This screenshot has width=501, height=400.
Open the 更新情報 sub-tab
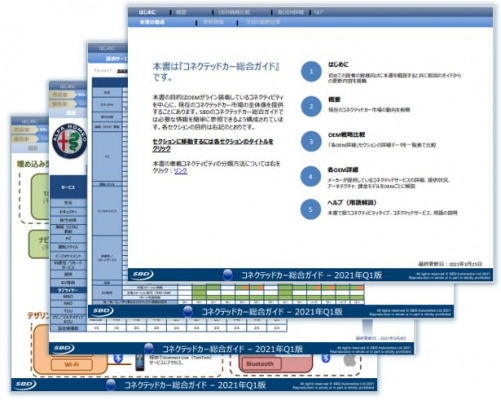tap(213, 22)
